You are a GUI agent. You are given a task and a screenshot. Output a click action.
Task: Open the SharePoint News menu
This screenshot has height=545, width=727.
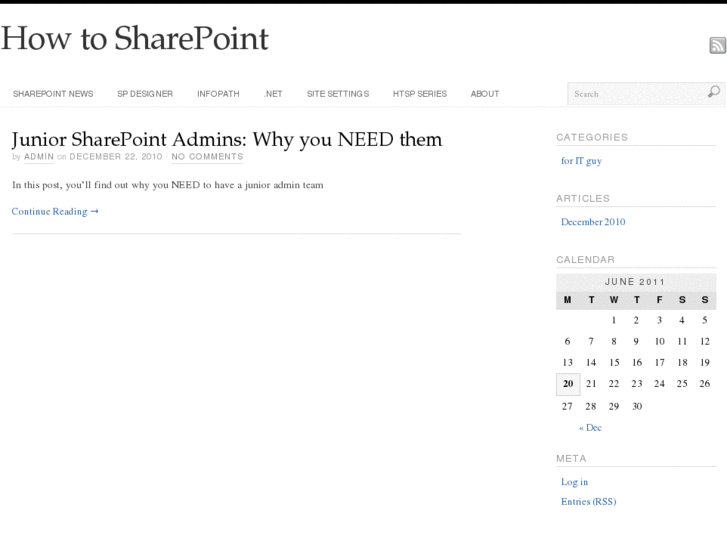pyautogui.click(x=53, y=94)
